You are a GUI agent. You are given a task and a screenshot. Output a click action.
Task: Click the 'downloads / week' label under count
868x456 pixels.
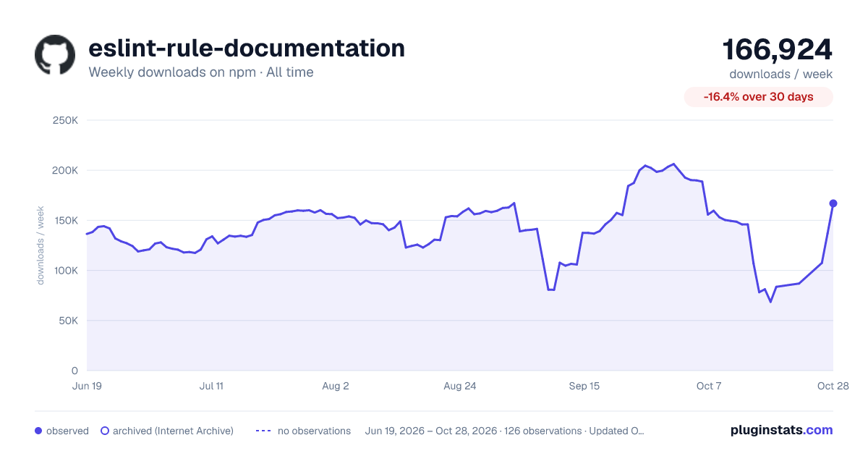(x=781, y=74)
